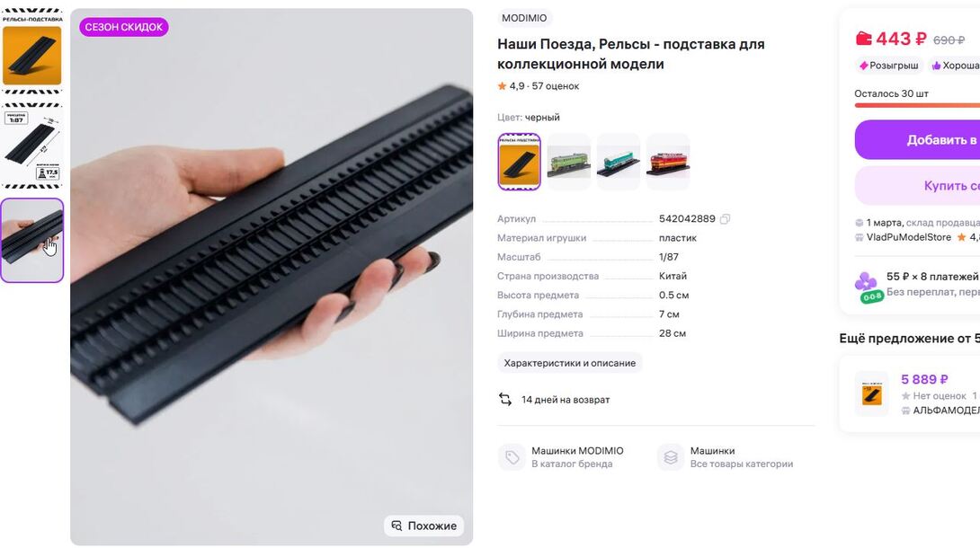This screenshot has width=980, height=548.
Task: Click the Добавить в корзину button
Action: tap(917, 140)
